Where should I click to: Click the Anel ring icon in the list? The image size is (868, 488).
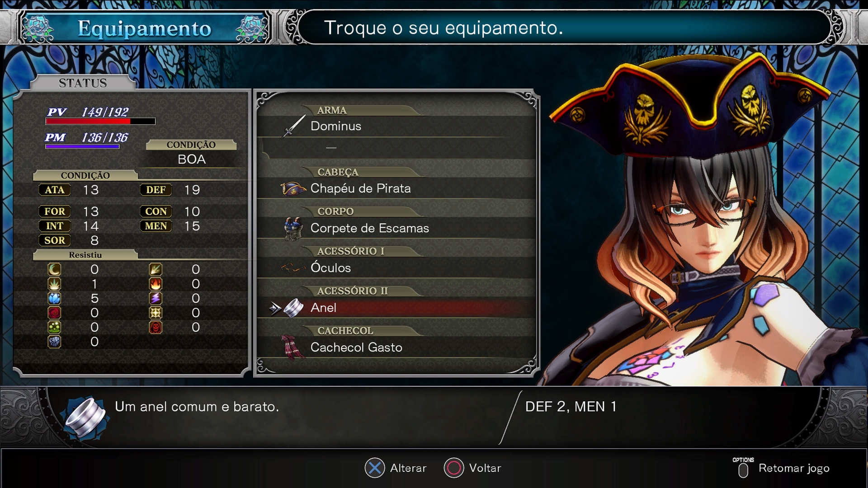(x=293, y=308)
